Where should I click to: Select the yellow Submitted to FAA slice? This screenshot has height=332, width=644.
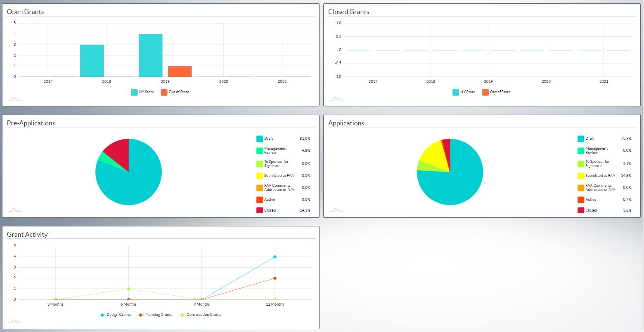(x=436, y=155)
